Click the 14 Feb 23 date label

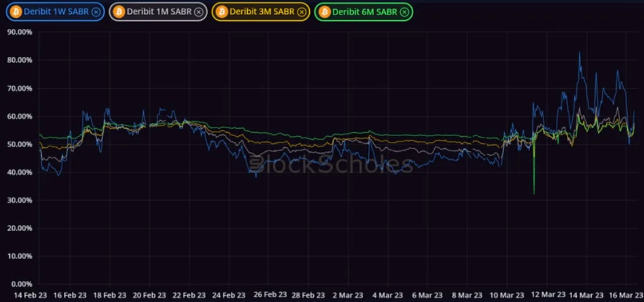click(30, 295)
